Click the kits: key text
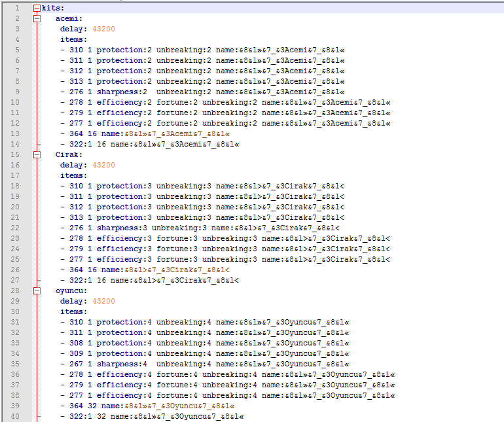504x422 pixels. pyautogui.click(x=53, y=8)
